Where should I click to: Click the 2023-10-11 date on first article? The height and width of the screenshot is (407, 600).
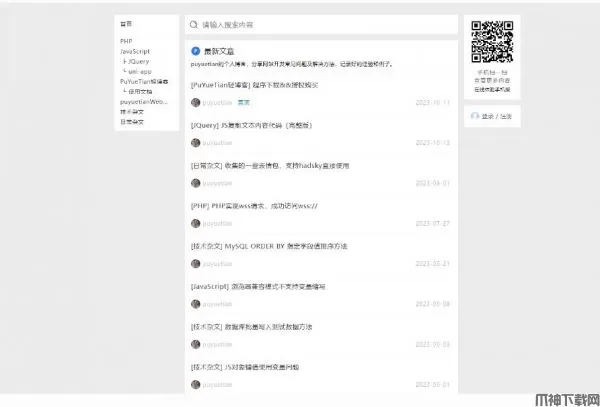click(x=433, y=103)
